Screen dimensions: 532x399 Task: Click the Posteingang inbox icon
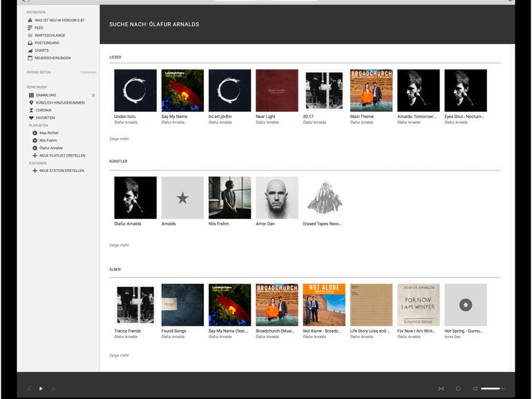coord(30,43)
